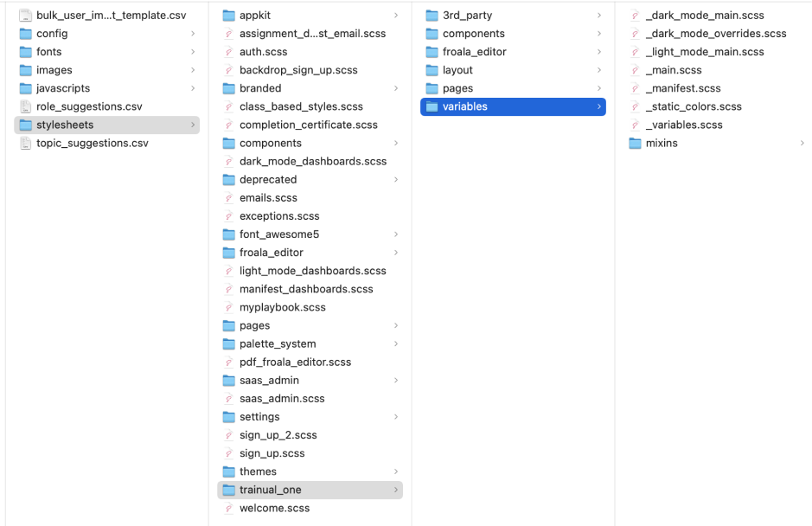Click the deprecated folder icon
The width and height of the screenshot is (812, 526).
pos(228,179)
